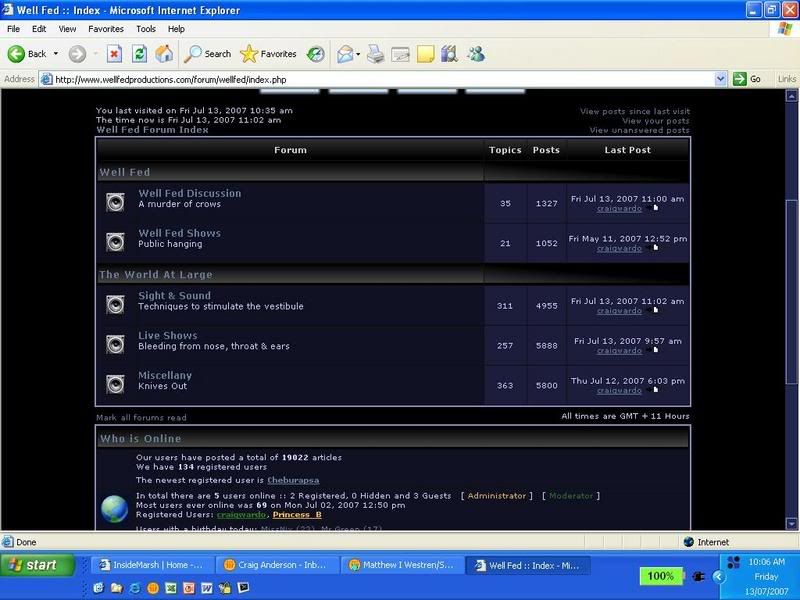The height and width of the screenshot is (600, 800).
Task: Open the Live Shows forum
Action: tap(167, 335)
